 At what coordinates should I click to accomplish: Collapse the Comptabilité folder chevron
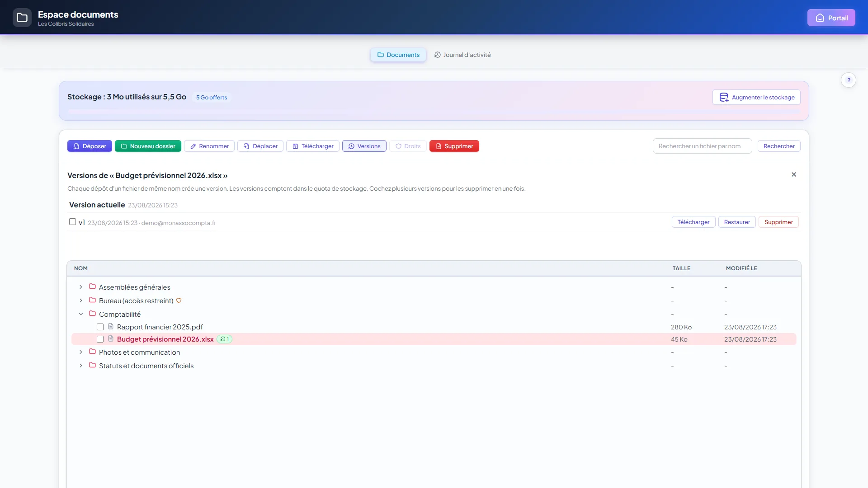(x=81, y=314)
